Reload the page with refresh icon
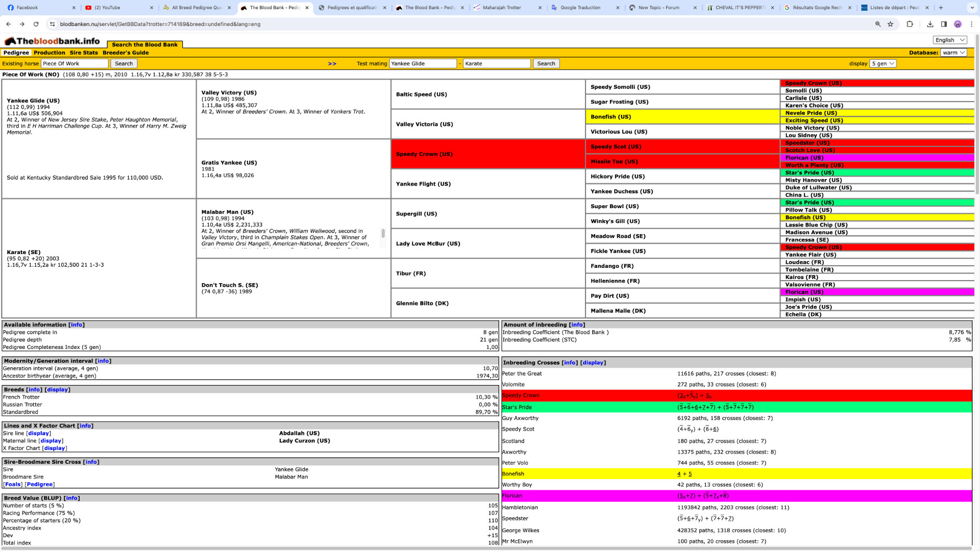This screenshot has width=980, height=551. 36,24
